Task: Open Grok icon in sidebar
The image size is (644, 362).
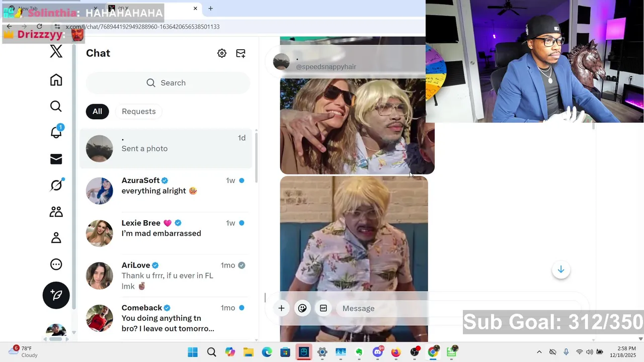Action: pos(56,185)
